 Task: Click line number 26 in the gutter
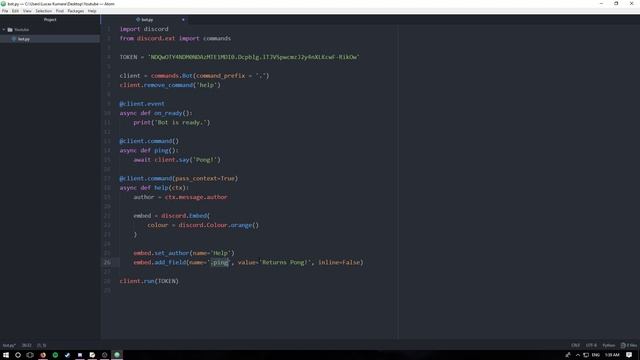107,262
